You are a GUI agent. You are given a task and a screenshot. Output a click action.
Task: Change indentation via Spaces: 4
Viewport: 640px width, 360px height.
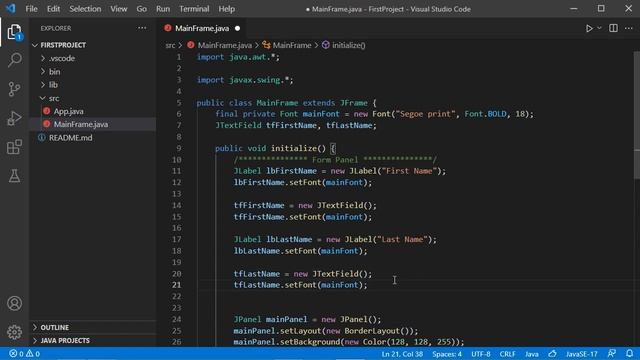447,354
